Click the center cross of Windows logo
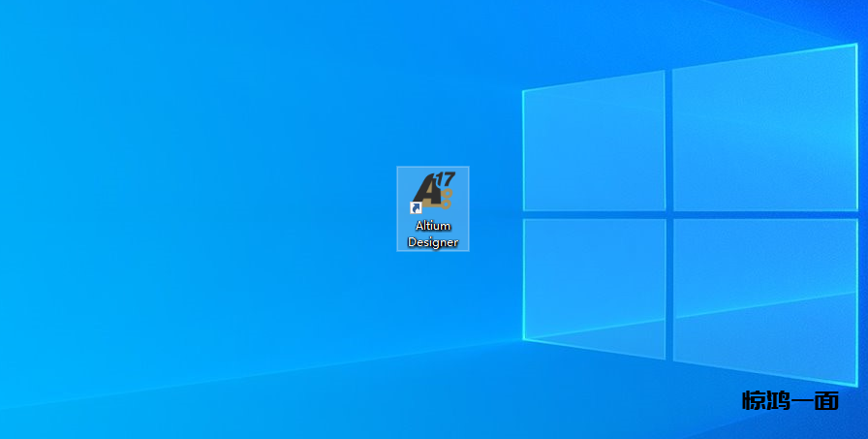This screenshot has width=868, height=439. 669,214
